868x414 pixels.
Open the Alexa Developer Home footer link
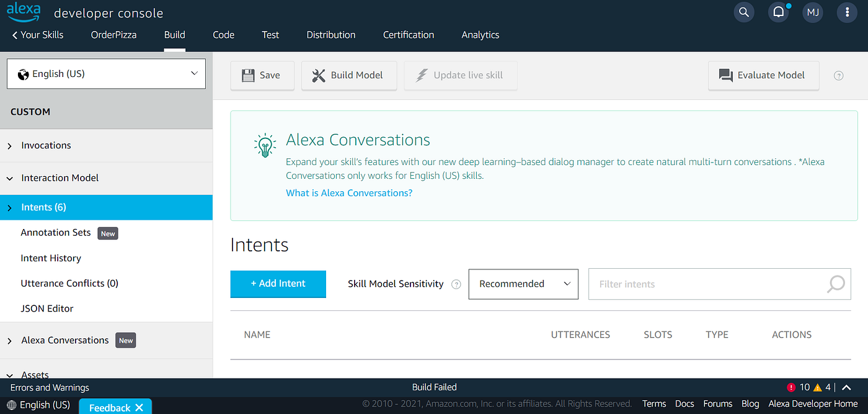(813, 404)
